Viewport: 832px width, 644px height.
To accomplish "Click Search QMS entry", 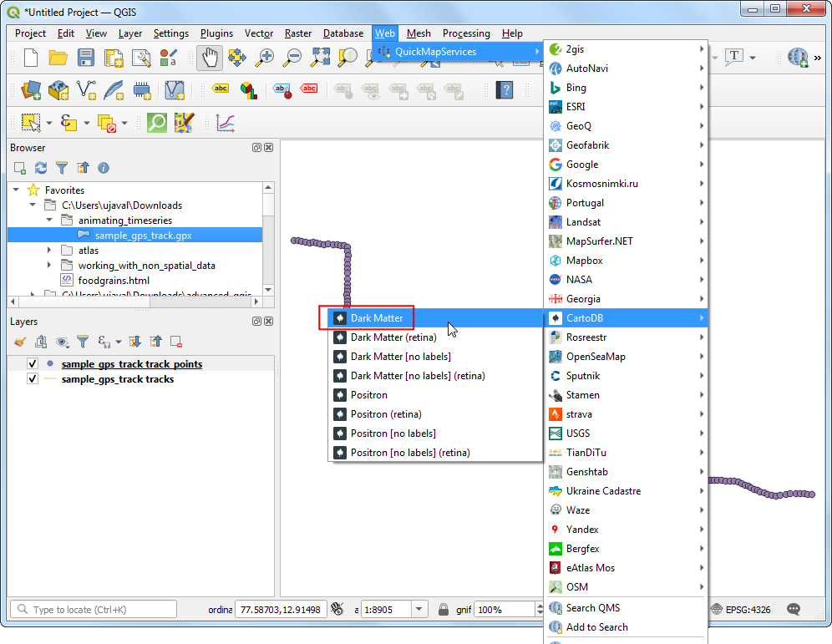I will [x=627, y=608].
